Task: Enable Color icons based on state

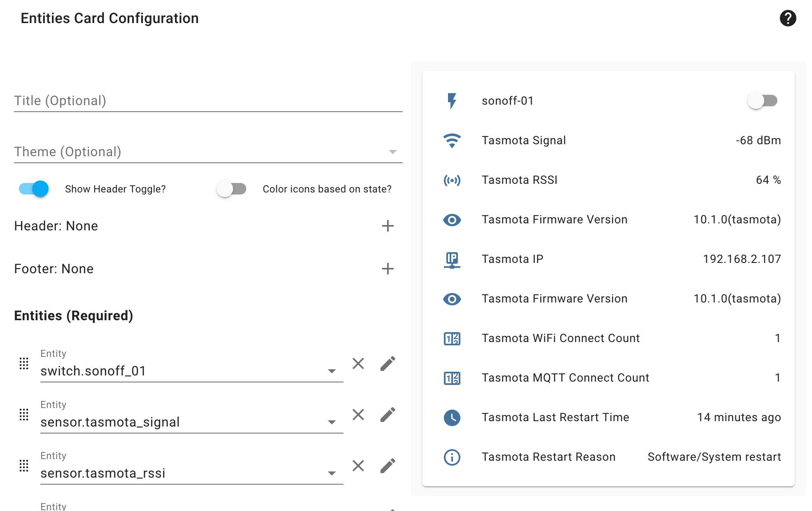Action: tap(231, 189)
